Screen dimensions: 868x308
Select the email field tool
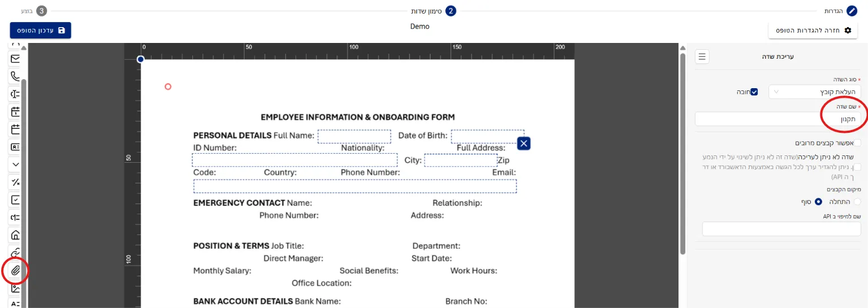click(15, 59)
